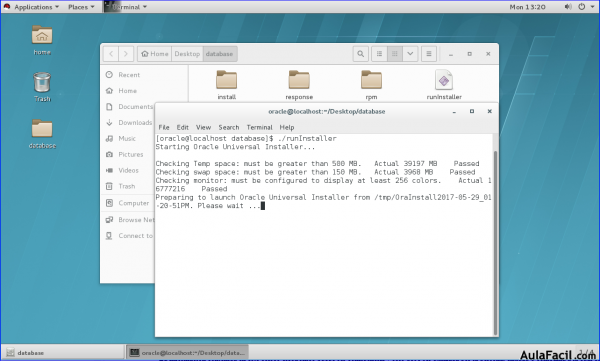Close the terminal window
This screenshot has width=600, height=361.
tap(489, 111)
